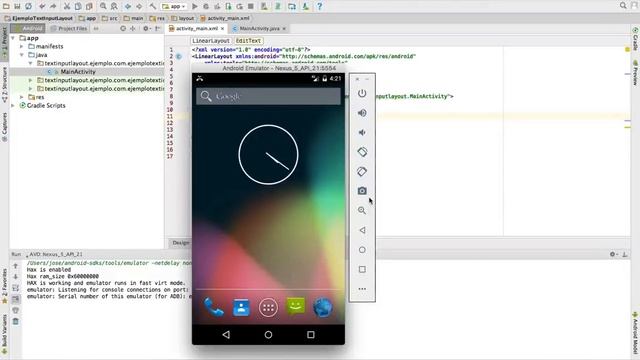Click the Save All toolbar icon

tap(17, 6)
